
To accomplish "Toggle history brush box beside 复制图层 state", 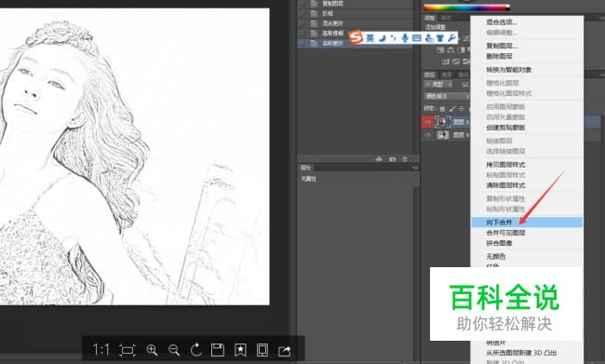I will (x=302, y=4).
